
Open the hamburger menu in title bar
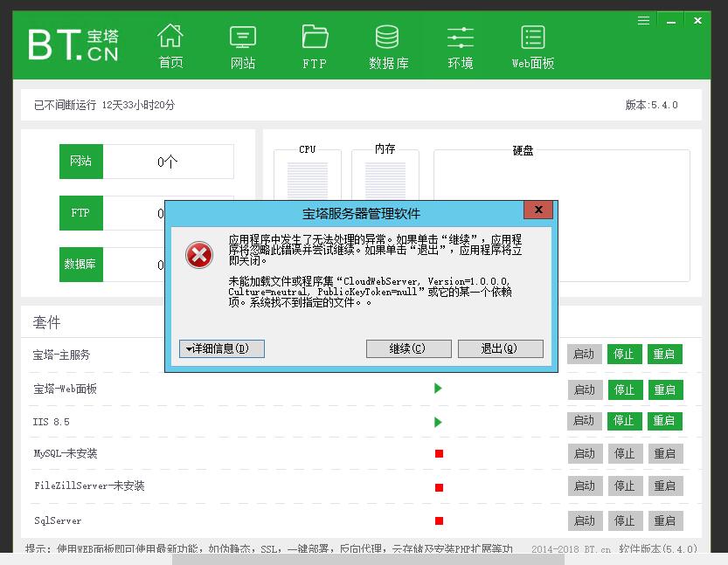click(x=643, y=20)
